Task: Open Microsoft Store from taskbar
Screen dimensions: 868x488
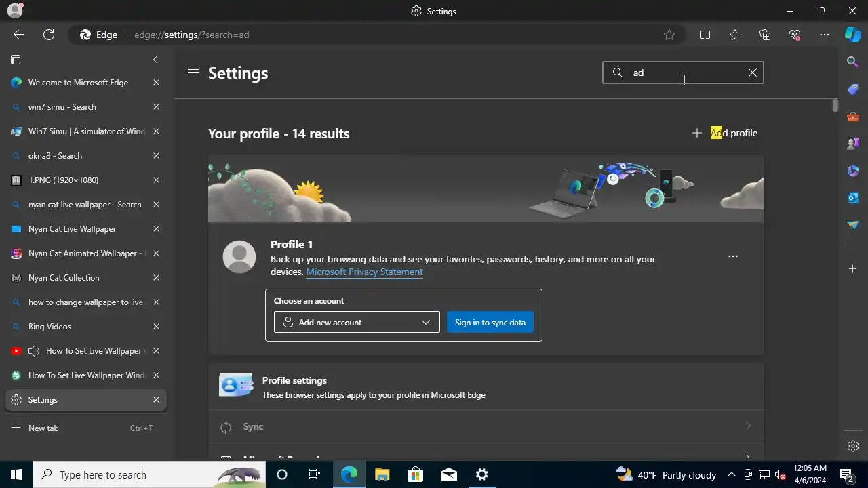Action: 416,474
